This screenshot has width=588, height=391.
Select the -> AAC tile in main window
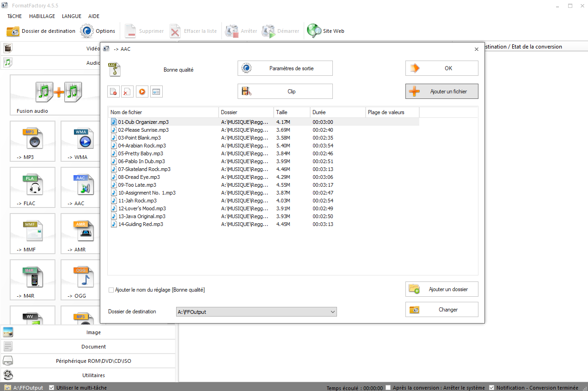coord(80,188)
